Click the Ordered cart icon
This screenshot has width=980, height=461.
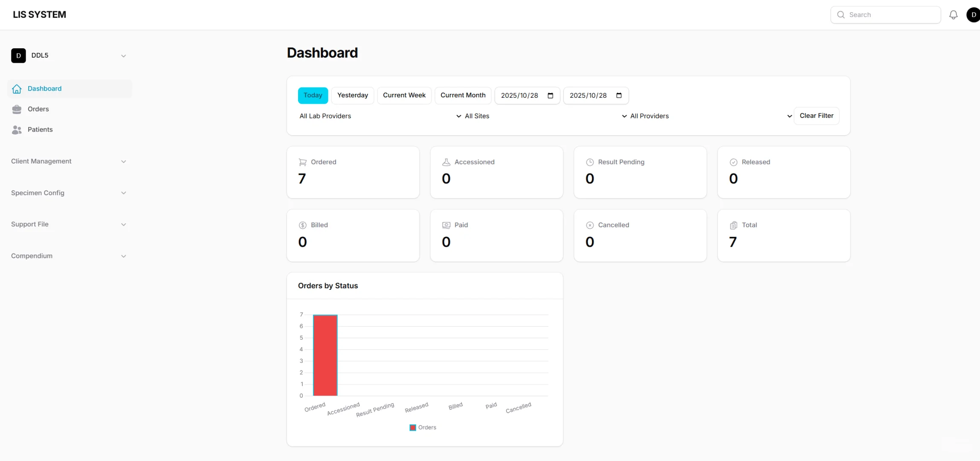click(302, 162)
